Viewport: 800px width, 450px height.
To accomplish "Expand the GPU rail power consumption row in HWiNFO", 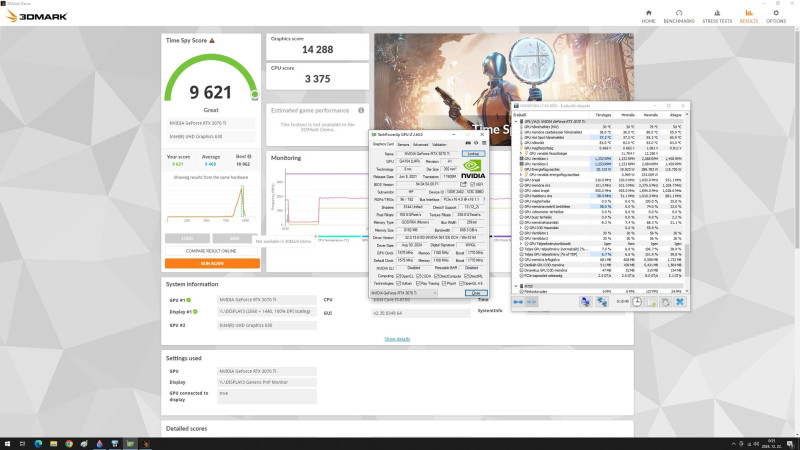I will coord(521,174).
